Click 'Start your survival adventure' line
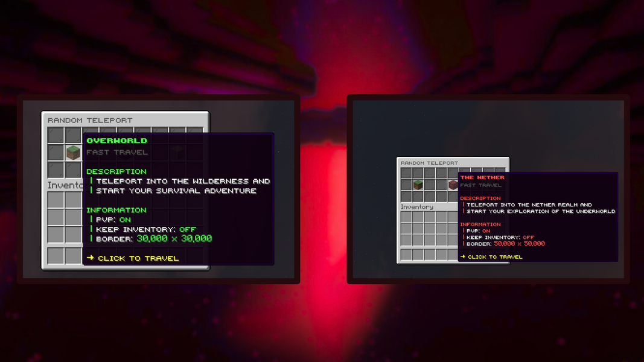The width and height of the screenshot is (644, 362). pyautogui.click(x=176, y=191)
